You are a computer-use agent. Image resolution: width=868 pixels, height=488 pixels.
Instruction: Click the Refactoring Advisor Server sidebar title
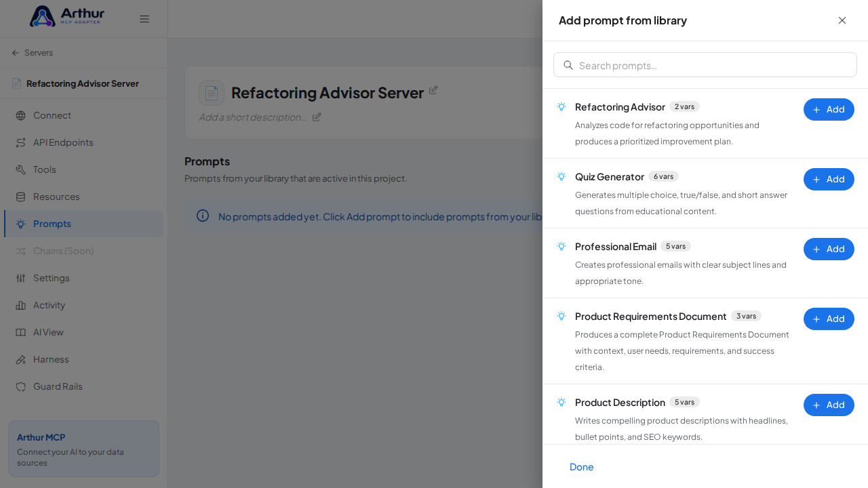[83, 83]
